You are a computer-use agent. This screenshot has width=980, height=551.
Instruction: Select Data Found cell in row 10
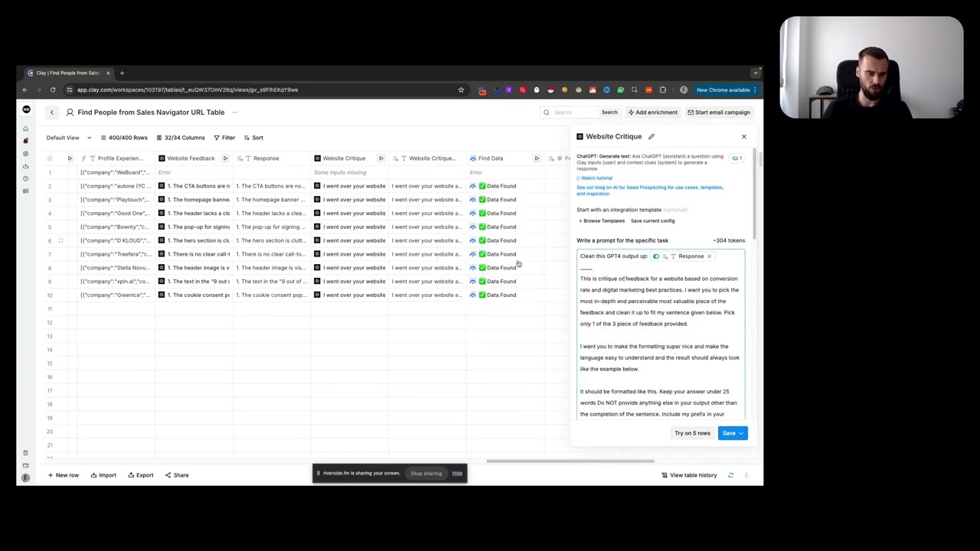click(x=505, y=295)
